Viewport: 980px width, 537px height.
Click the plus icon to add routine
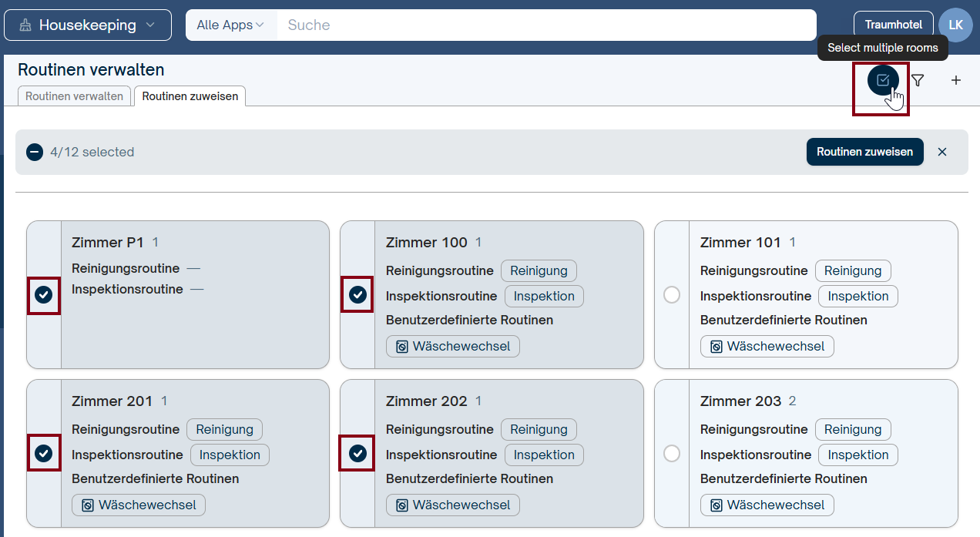click(956, 80)
